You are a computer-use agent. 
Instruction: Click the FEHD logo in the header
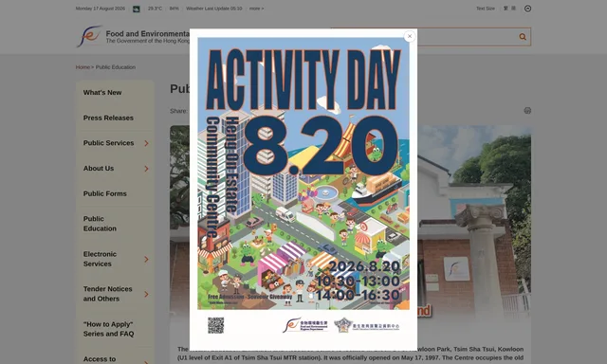pos(133,37)
